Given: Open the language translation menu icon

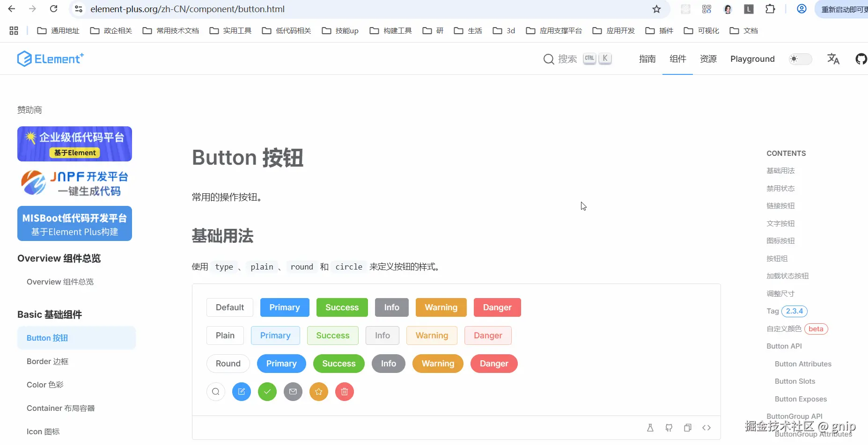Looking at the screenshot, I should point(833,59).
